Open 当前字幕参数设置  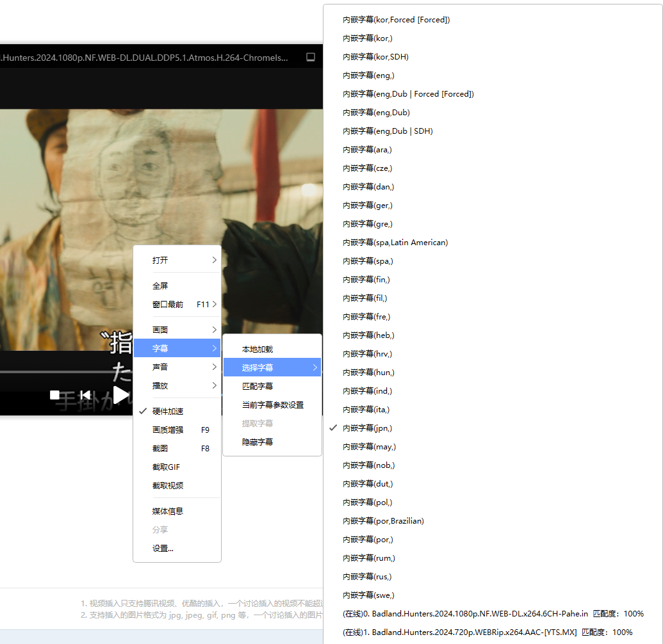point(272,405)
